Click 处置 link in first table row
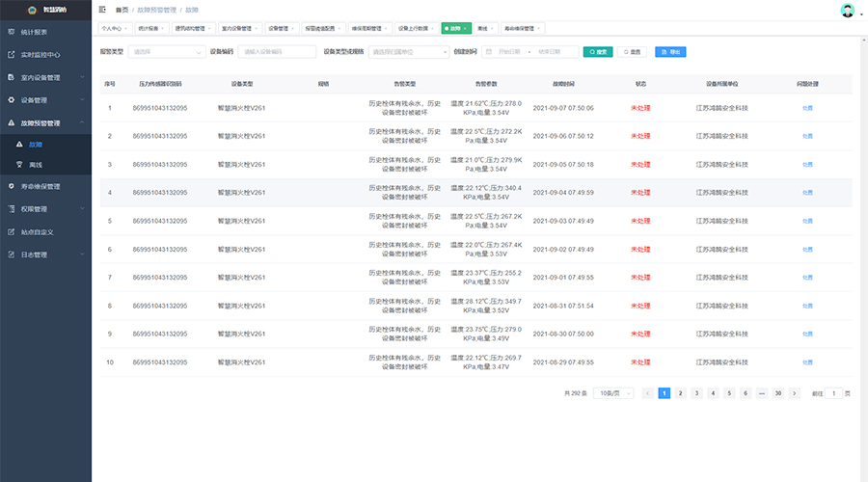The image size is (868, 482). coord(807,108)
